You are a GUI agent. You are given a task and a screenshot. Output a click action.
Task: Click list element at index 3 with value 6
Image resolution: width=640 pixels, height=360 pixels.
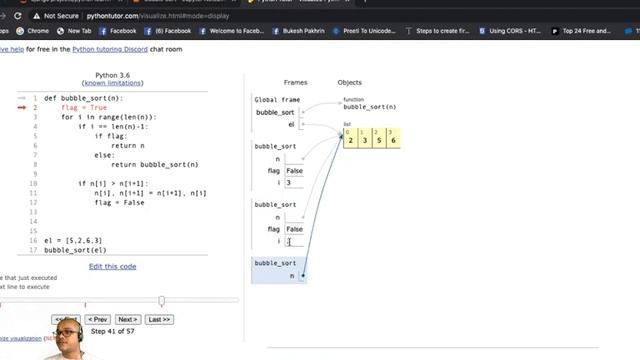click(x=393, y=138)
